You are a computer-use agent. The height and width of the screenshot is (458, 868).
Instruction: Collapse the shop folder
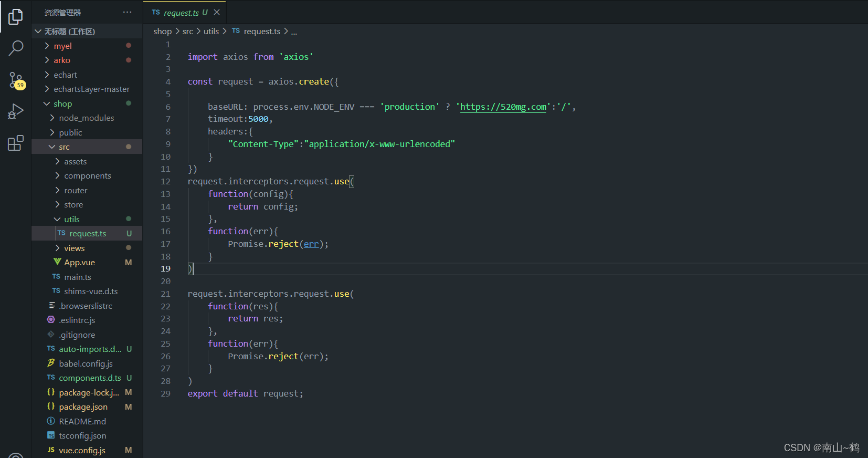(x=47, y=103)
